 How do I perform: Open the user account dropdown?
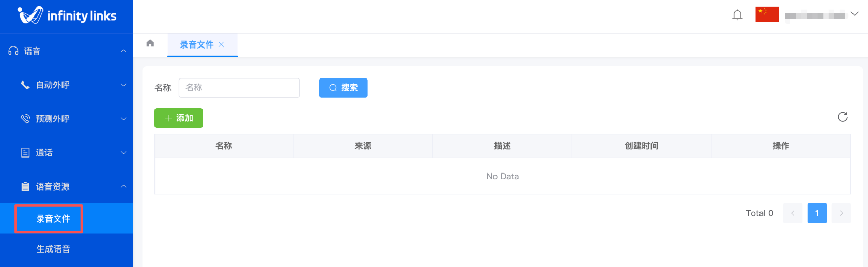click(854, 14)
